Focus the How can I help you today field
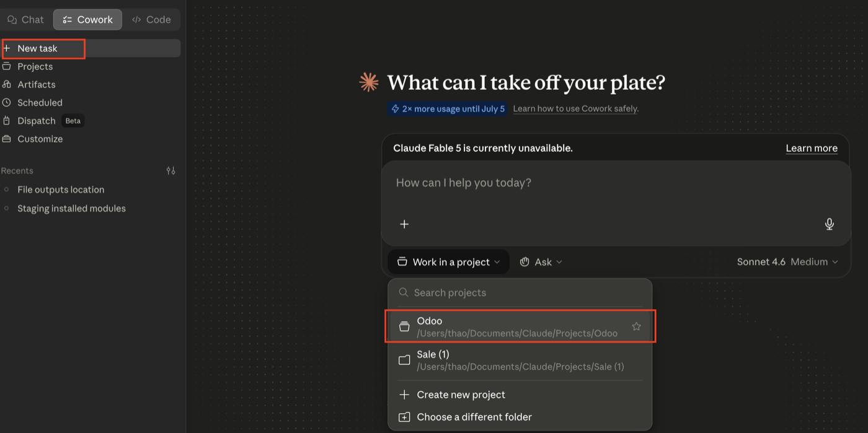Viewport: 868px width, 433px height. click(x=615, y=183)
